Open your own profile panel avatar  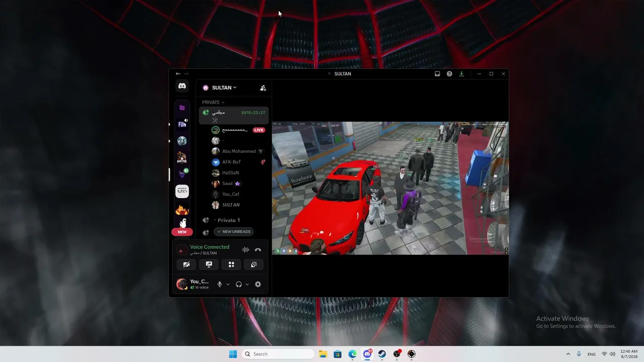coord(182,284)
